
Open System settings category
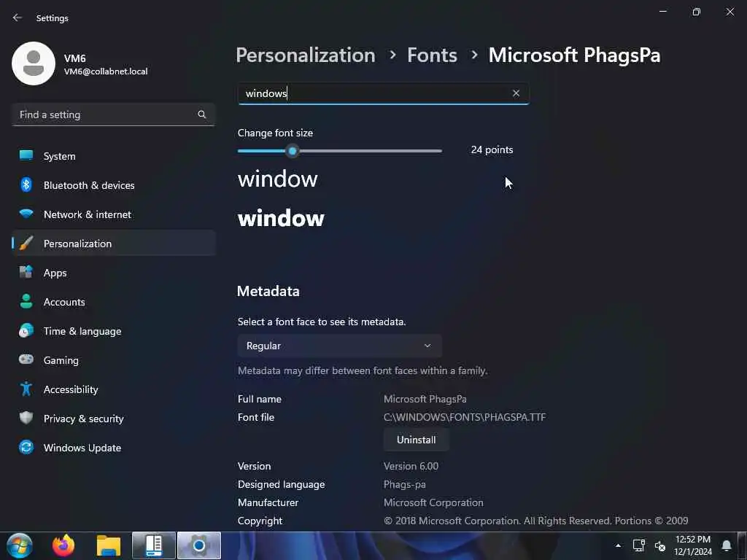tap(113, 156)
